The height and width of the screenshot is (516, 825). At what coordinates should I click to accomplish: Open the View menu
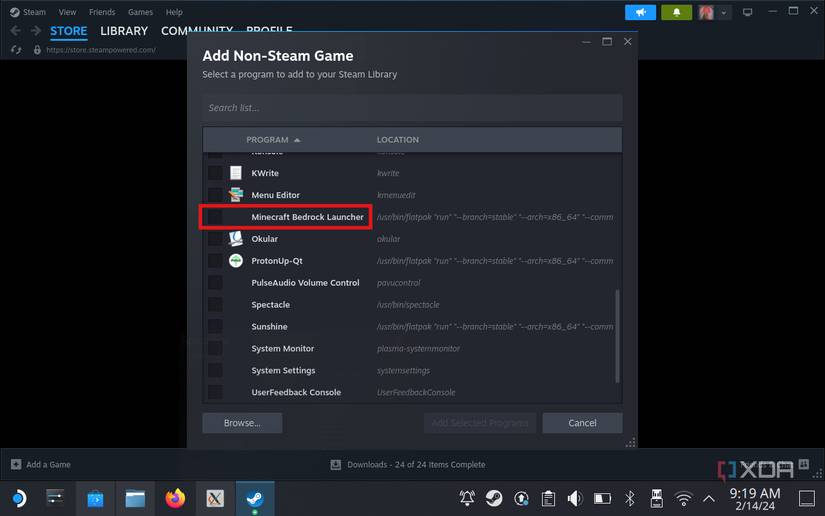pyautogui.click(x=67, y=12)
